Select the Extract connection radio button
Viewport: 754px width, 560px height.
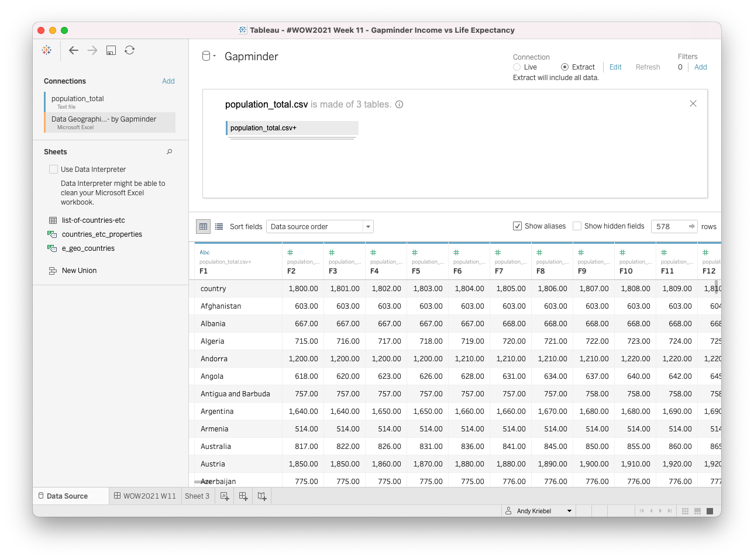point(565,67)
